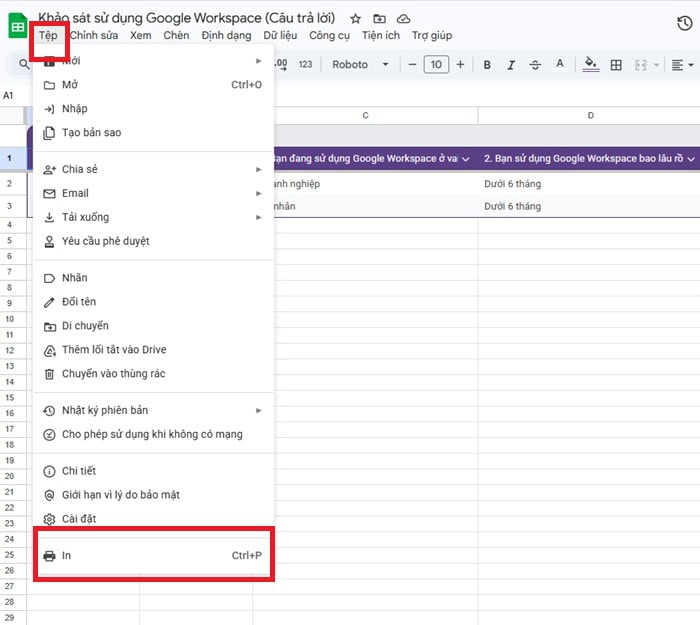The width and height of the screenshot is (700, 625).
Task: Open the fill color picker
Action: [590, 65]
